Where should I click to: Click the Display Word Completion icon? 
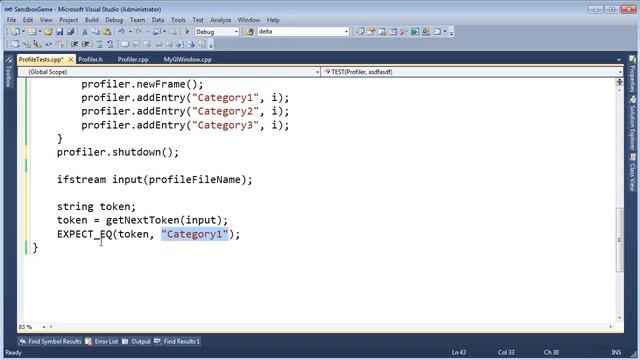pos(49,44)
